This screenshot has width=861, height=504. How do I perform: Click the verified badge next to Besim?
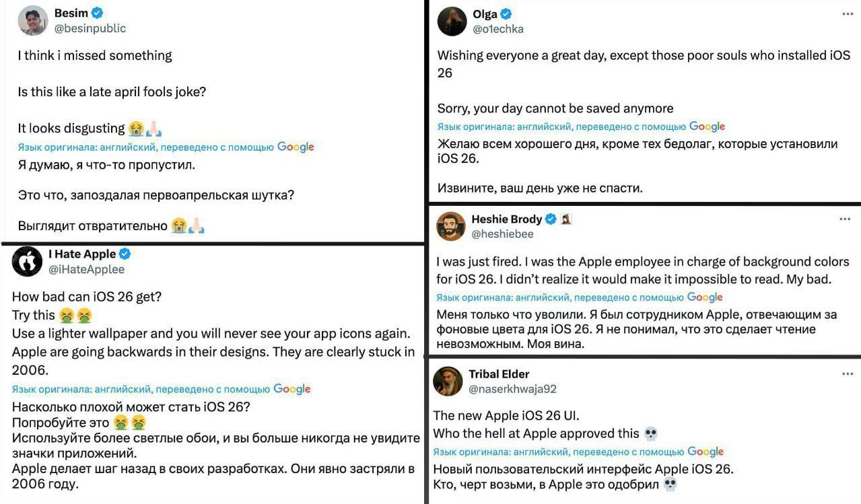tap(98, 13)
